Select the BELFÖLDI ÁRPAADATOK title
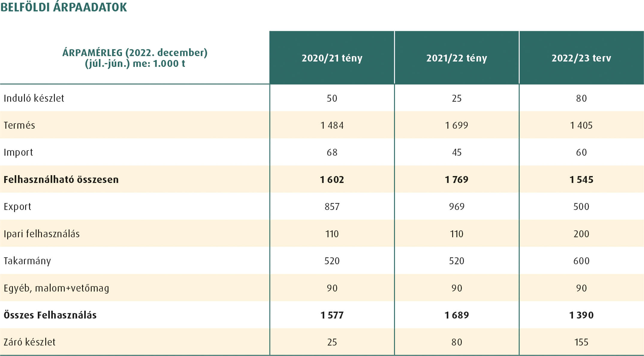This screenshot has width=644, height=356. point(64,7)
